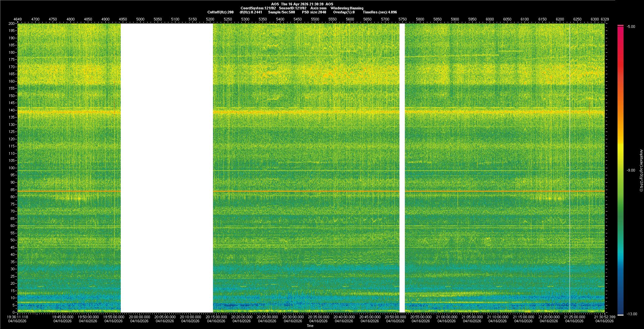Click the 5000 tick on the top axis
The width and height of the screenshot is (644, 329).
coord(140,19)
